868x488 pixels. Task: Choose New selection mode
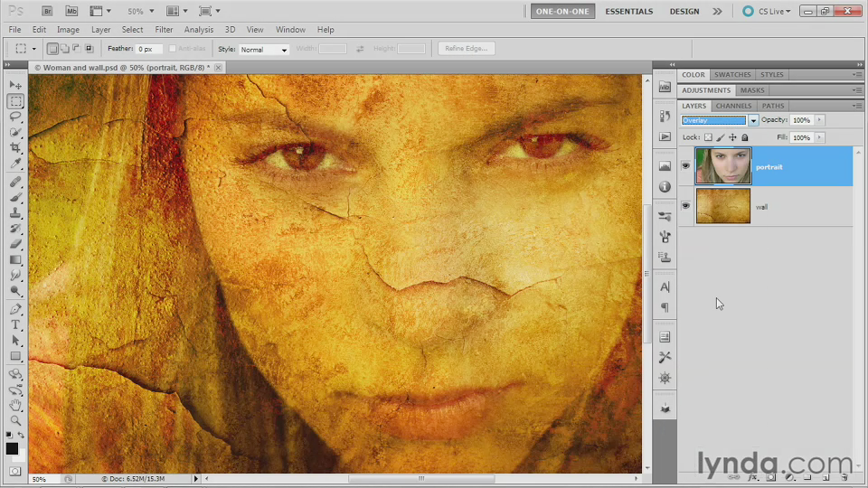click(x=52, y=49)
